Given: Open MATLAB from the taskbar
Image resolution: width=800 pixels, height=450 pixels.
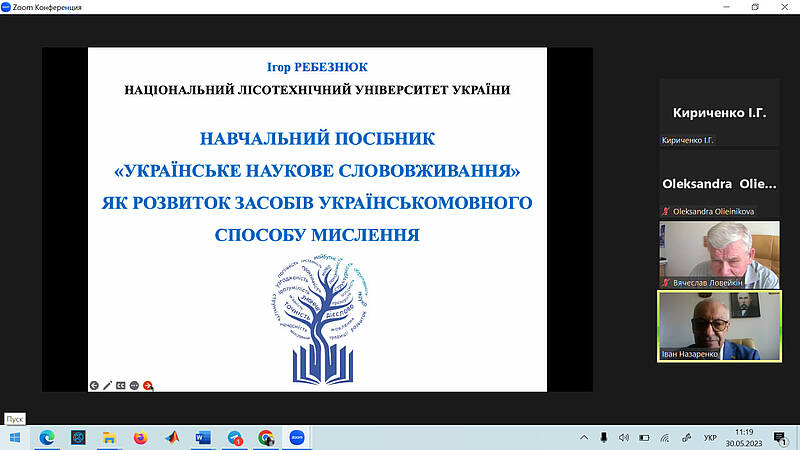Looking at the screenshot, I should [171, 437].
